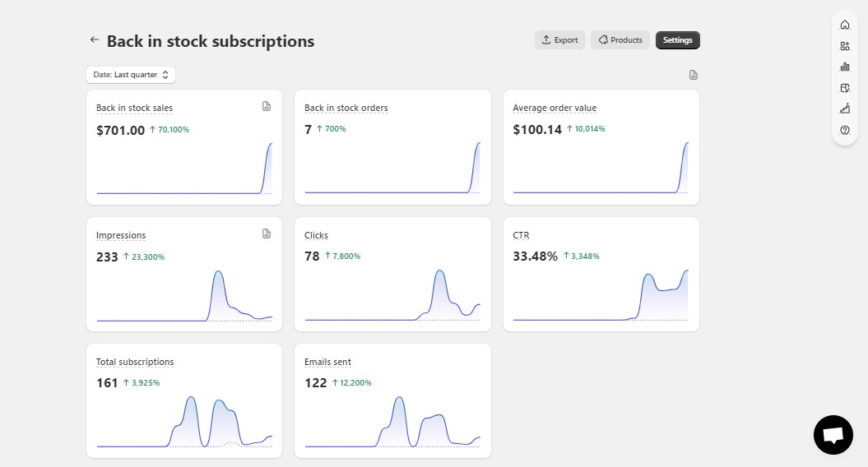Open the stairs growth icon in side rail
The height and width of the screenshot is (467, 868).
click(x=845, y=109)
